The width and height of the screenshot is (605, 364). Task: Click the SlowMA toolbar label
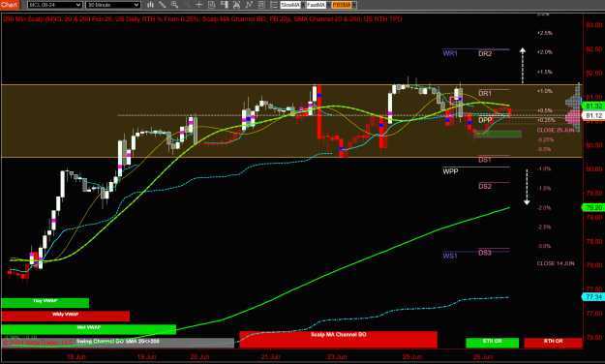[290, 5]
